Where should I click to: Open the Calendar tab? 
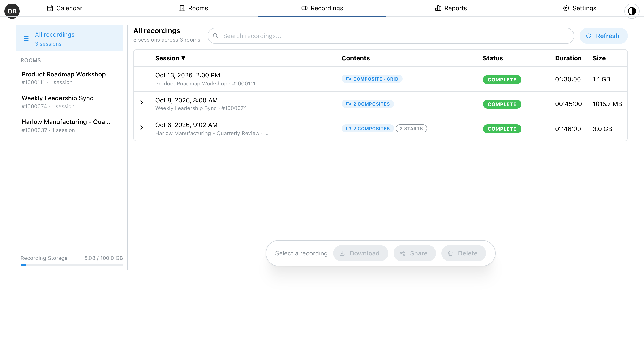64,8
